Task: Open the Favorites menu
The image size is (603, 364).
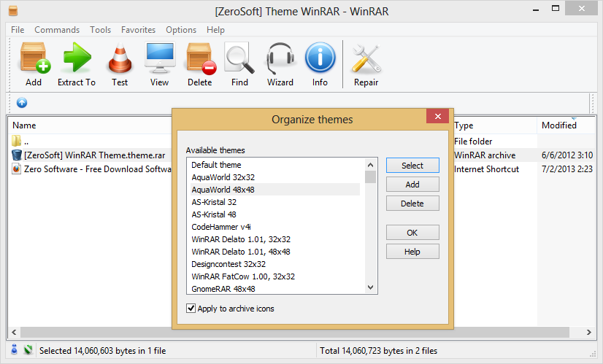Action: pyautogui.click(x=138, y=30)
